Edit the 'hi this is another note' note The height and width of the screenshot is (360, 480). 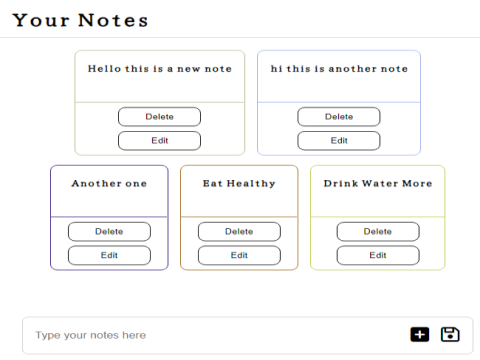coord(339,141)
